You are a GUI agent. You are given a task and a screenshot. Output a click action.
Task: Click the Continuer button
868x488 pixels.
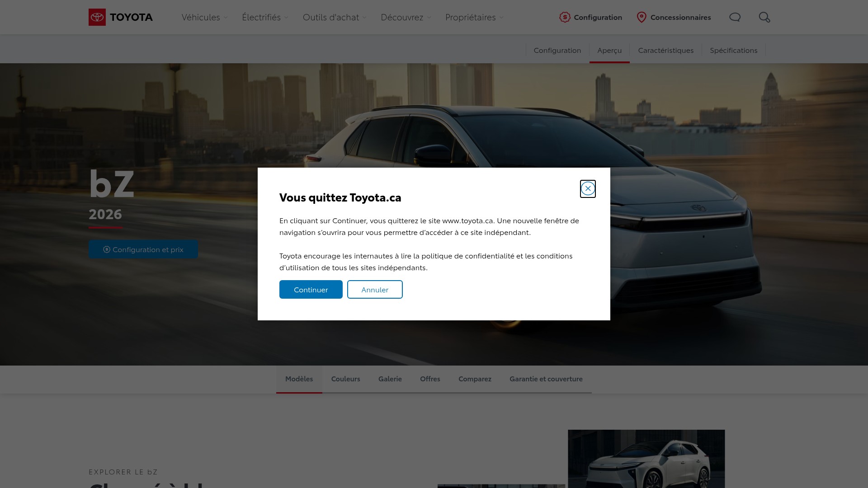(311, 290)
